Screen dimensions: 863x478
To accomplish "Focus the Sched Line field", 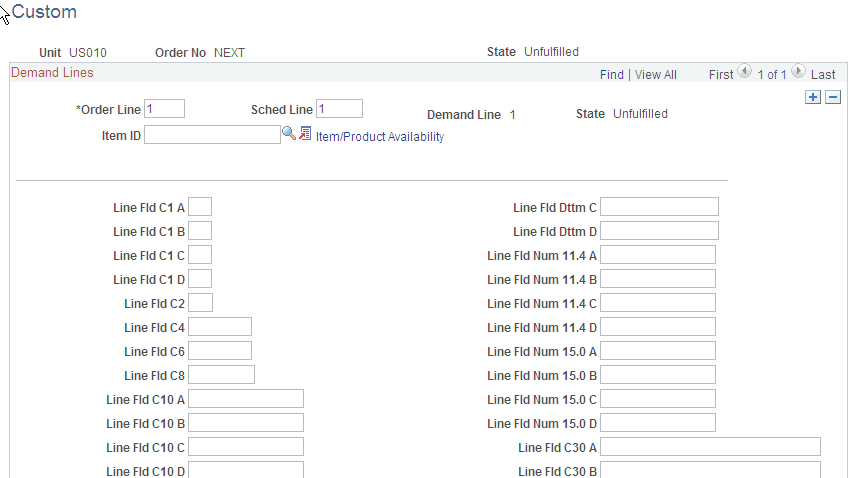I will click(340, 108).
